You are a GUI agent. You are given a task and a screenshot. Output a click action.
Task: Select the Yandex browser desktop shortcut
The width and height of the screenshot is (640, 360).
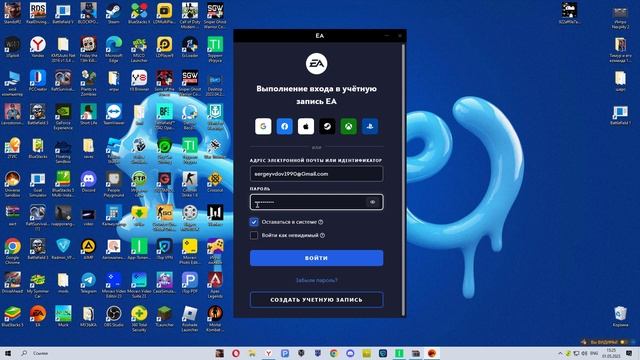click(x=38, y=47)
